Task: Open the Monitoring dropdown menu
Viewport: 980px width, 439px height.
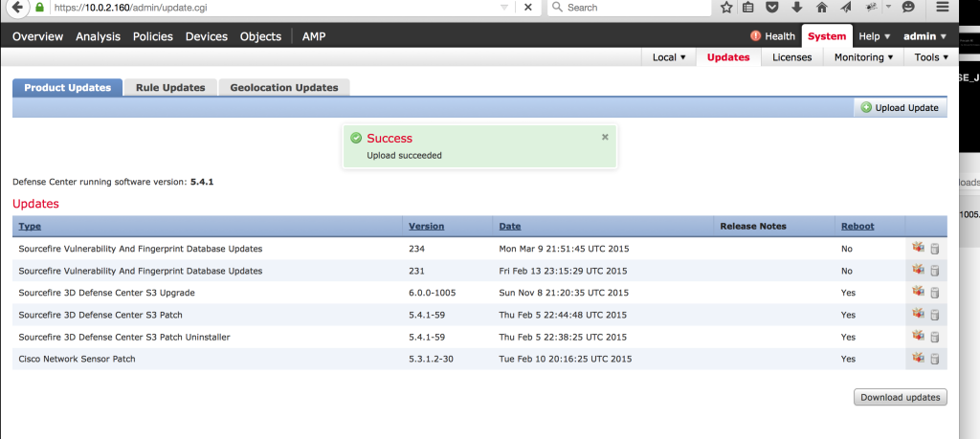Action: [x=863, y=57]
